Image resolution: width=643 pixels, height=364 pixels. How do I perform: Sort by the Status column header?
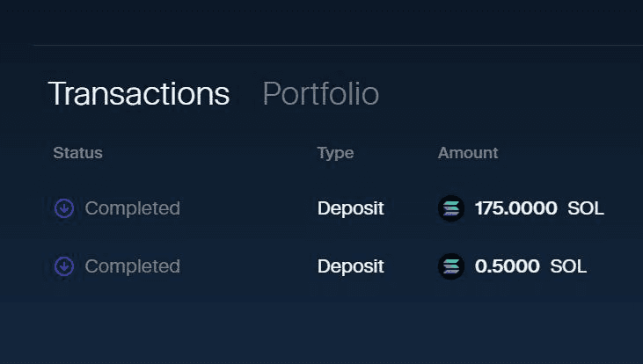(78, 153)
